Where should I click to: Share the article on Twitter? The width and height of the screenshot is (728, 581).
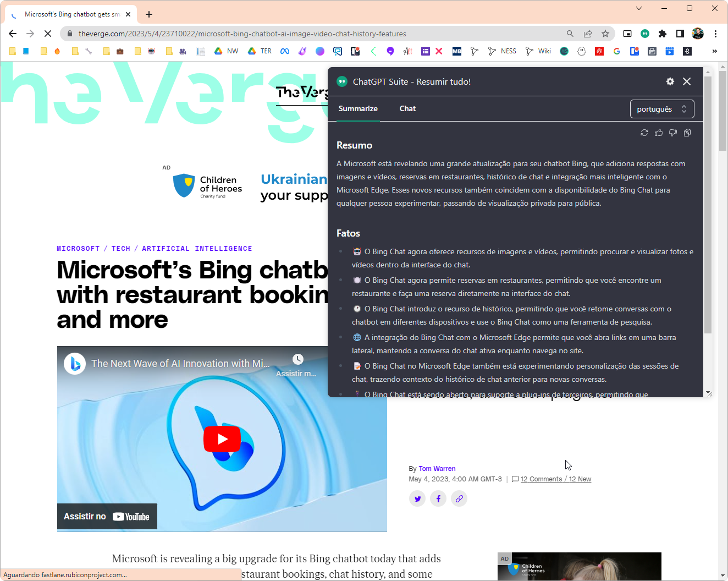[x=417, y=499]
